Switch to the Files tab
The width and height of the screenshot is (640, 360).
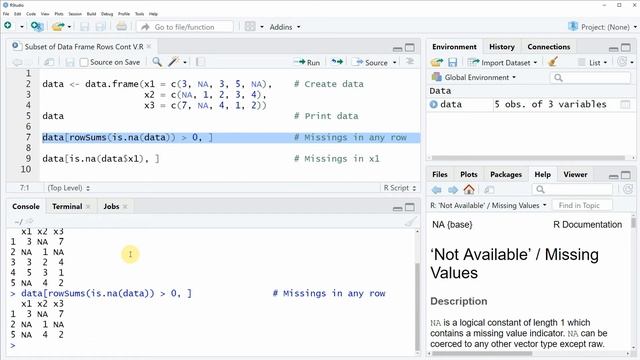(440, 174)
